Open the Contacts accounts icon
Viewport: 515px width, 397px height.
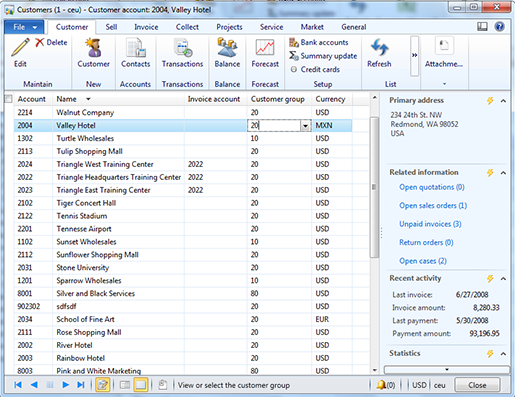point(136,53)
